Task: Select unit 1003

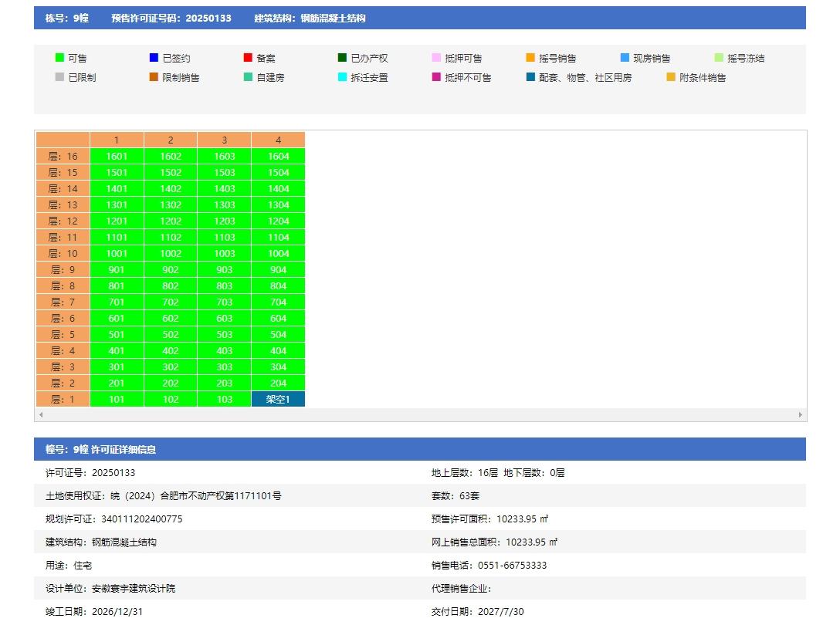Action: tap(225, 253)
